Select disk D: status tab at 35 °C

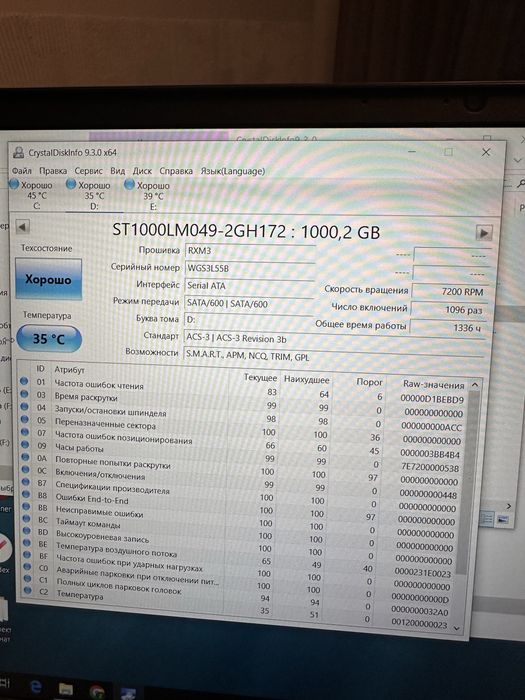click(92, 195)
